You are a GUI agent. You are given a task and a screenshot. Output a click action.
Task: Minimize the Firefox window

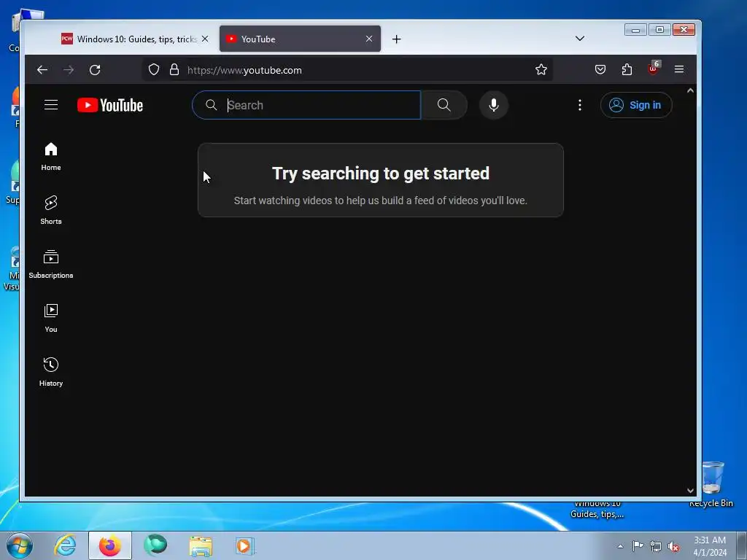pos(635,30)
